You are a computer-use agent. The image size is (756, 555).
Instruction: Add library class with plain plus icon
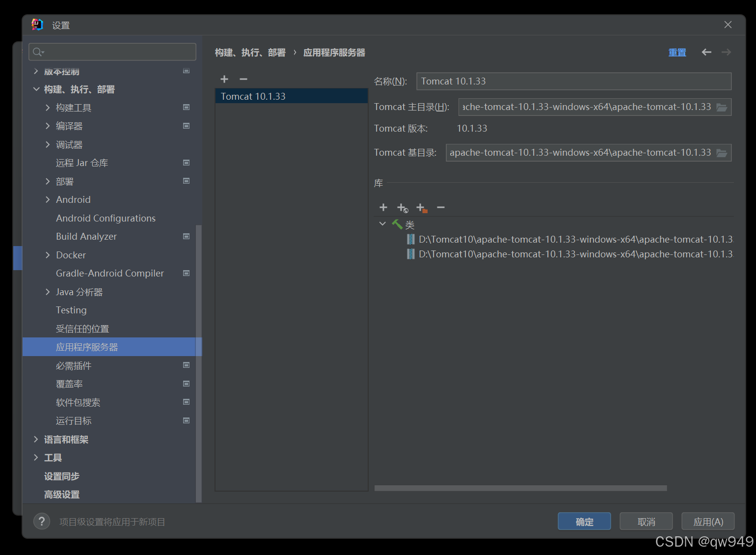pyautogui.click(x=383, y=208)
